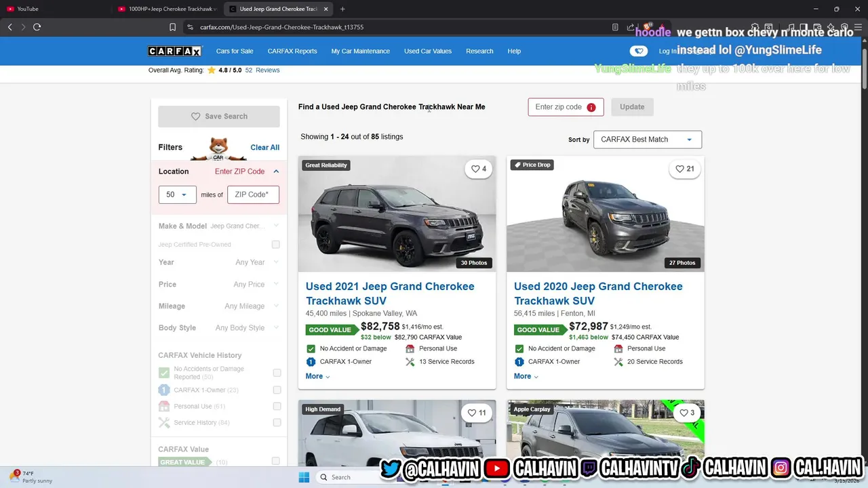This screenshot has width=868, height=488.
Task: Click the CARFAX logo
Action: tap(175, 52)
